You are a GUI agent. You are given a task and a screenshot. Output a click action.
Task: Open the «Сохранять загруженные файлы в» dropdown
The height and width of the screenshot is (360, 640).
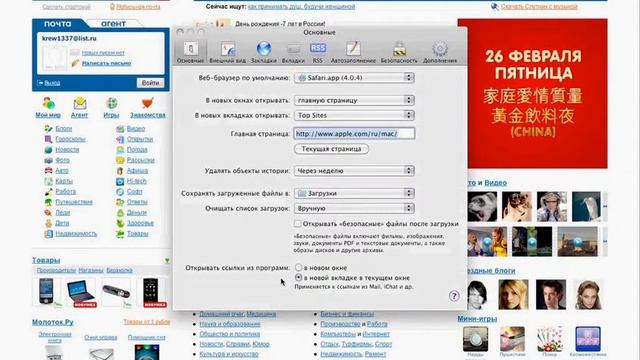[x=354, y=193]
